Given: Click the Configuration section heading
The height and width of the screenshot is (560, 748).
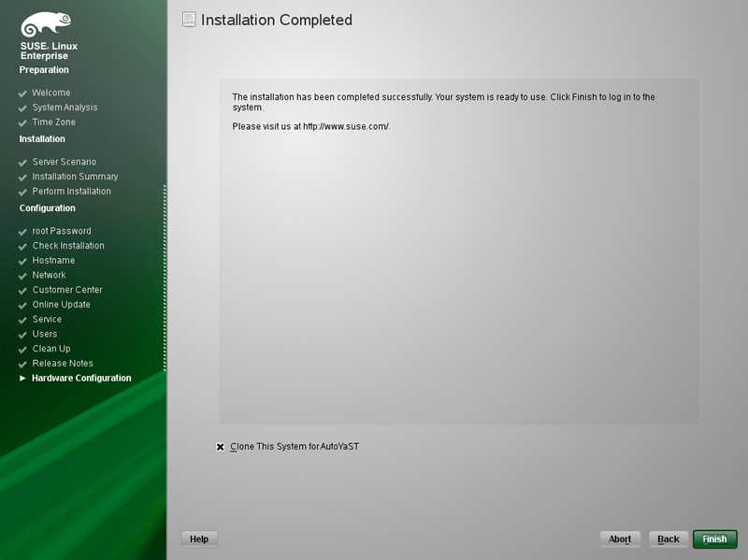Looking at the screenshot, I should tap(48, 208).
